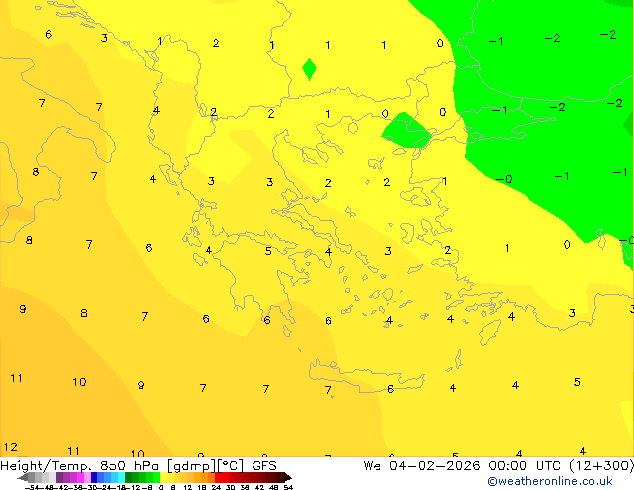Click the '(12+300)' forecast run text
The image size is (634, 490).
[x=601, y=466]
